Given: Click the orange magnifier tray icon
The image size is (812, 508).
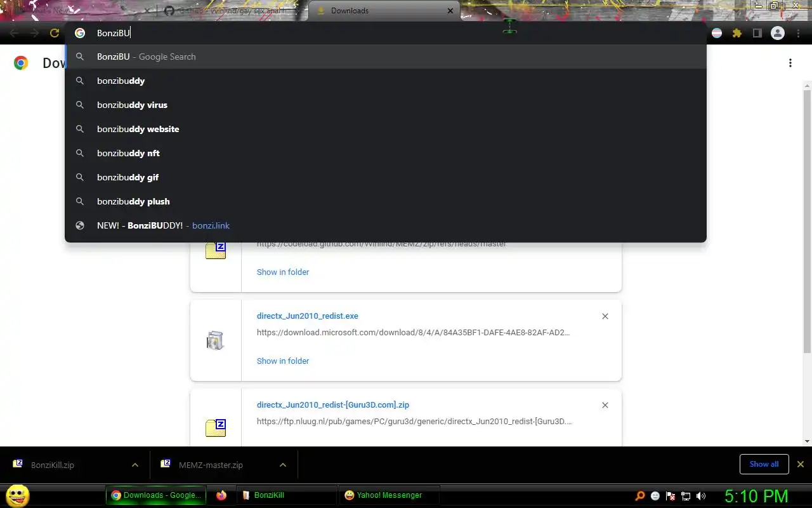Looking at the screenshot, I should 640,496.
